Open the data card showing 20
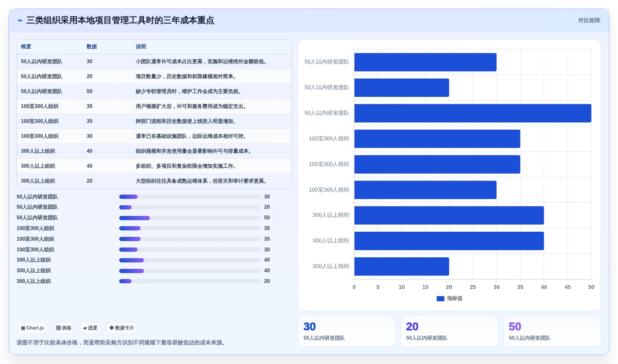This screenshot has width=618, height=364. point(449,331)
